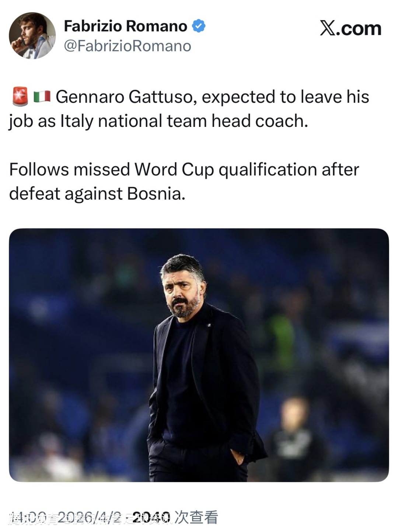The image size is (398, 532).
Task: Open the attached Gattuso photo
Action: [x=199, y=355]
